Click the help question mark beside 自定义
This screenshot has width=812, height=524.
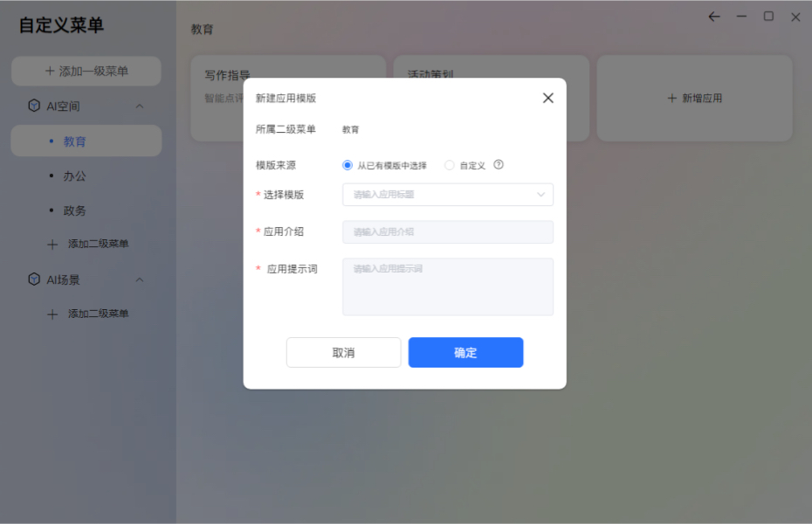coord(499,165)
